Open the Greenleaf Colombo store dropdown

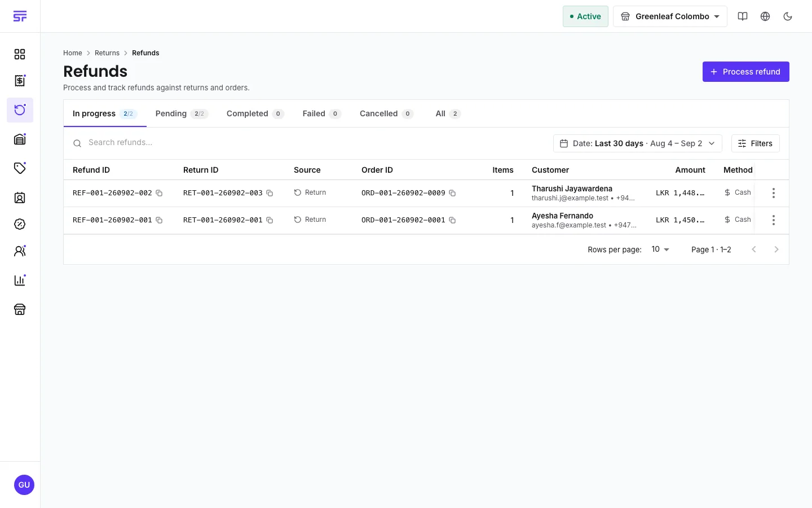670,16
